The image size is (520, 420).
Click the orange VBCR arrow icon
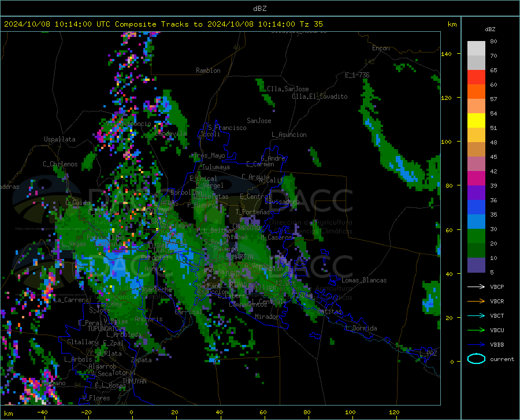click(476, 302)
